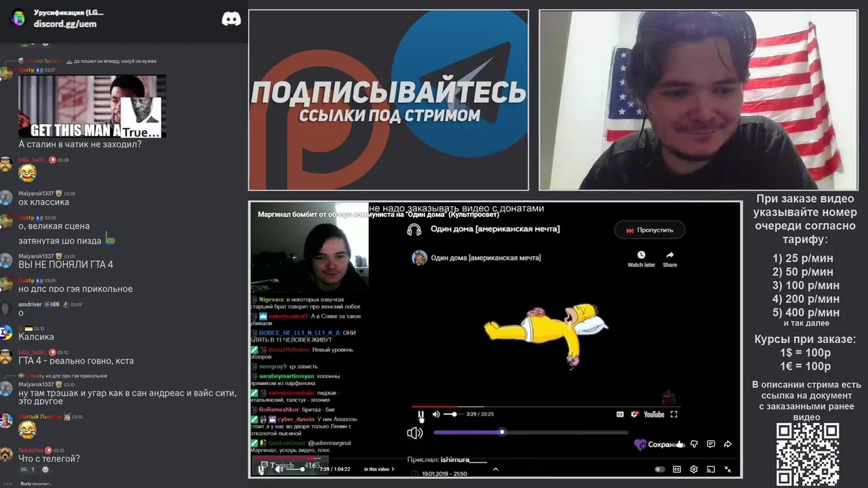Click the assdriver username
This screenshot has width=868, height=488.
pos(30,304)
